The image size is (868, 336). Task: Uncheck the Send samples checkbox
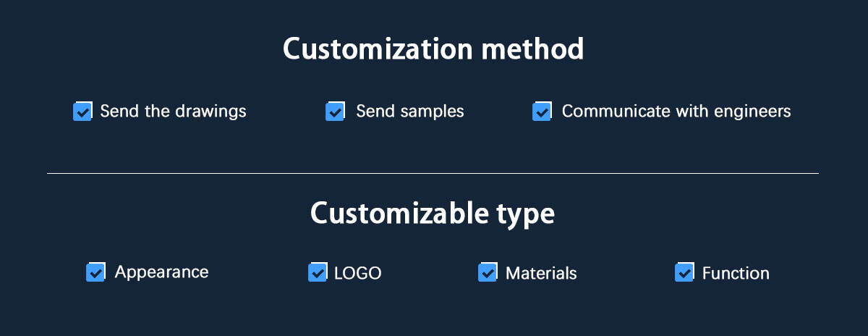(x=335, y=112)
